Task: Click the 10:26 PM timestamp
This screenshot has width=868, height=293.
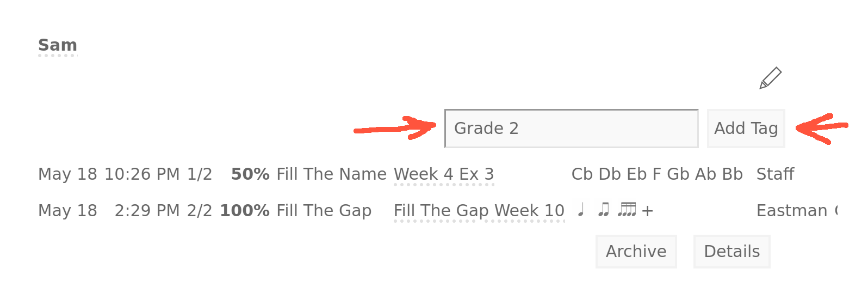Action: point(142,174)
